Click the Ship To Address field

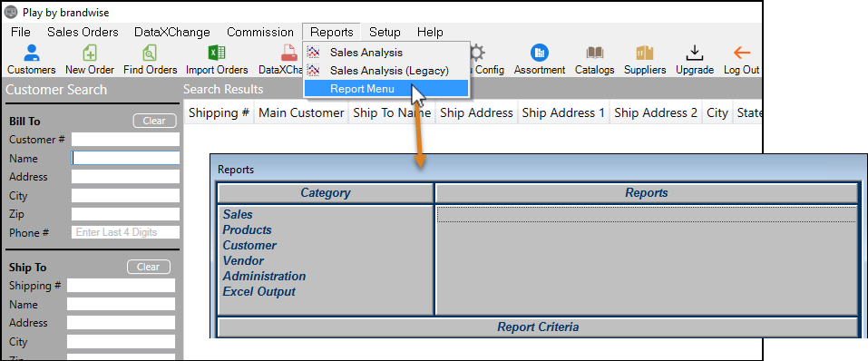coord(121,323)
